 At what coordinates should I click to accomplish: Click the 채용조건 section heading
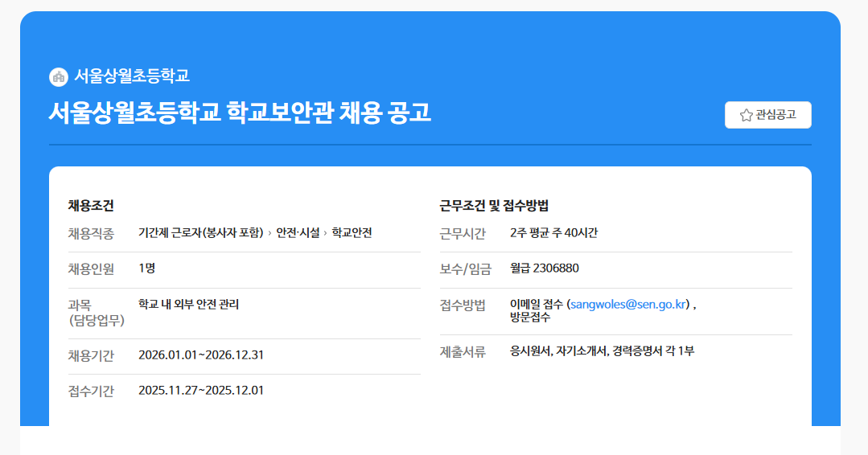(91, 206)
